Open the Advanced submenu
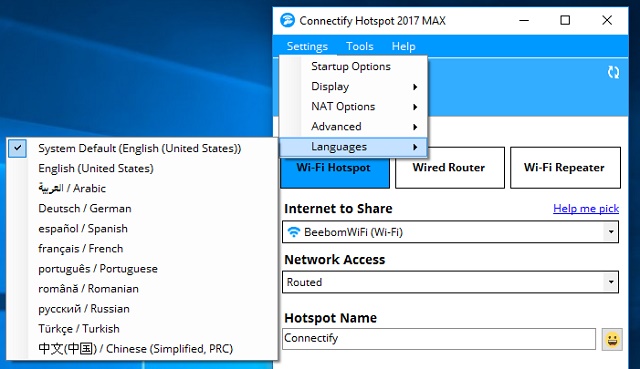 [x=353, y=127]
